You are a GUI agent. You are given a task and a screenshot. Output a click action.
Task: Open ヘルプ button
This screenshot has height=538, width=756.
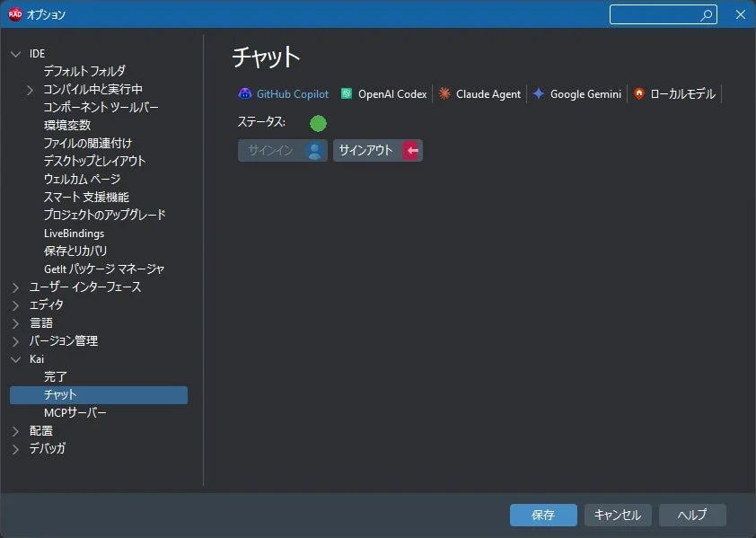click(x=692, y=515)
